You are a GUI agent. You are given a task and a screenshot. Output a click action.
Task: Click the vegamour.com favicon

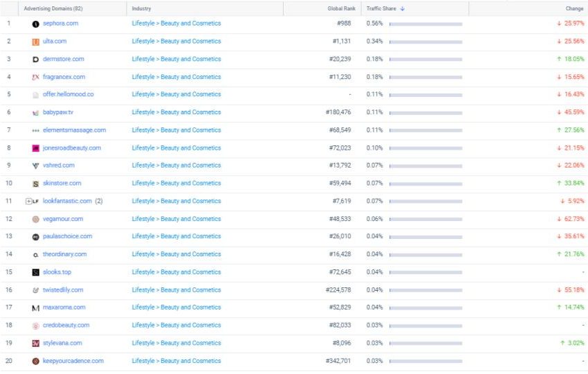click(35, 220)
